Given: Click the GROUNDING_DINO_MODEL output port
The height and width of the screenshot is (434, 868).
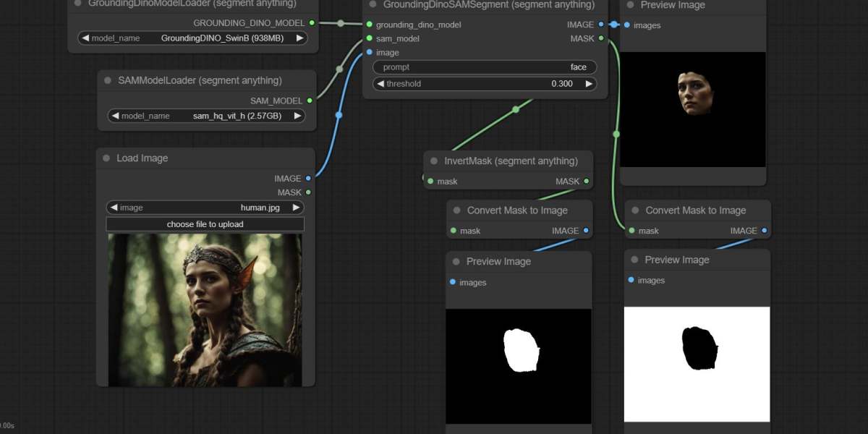Looking at the screenshot, I should (312, 23).
